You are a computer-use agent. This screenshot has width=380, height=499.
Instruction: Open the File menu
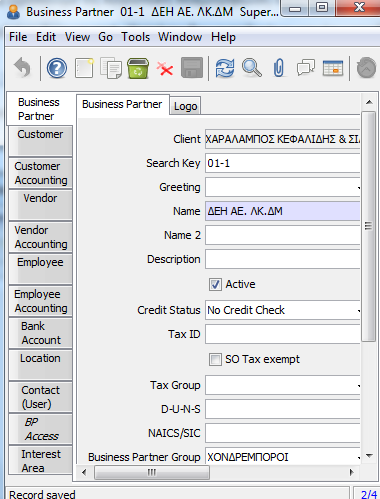pyautogui.click(x=18, y=37)
